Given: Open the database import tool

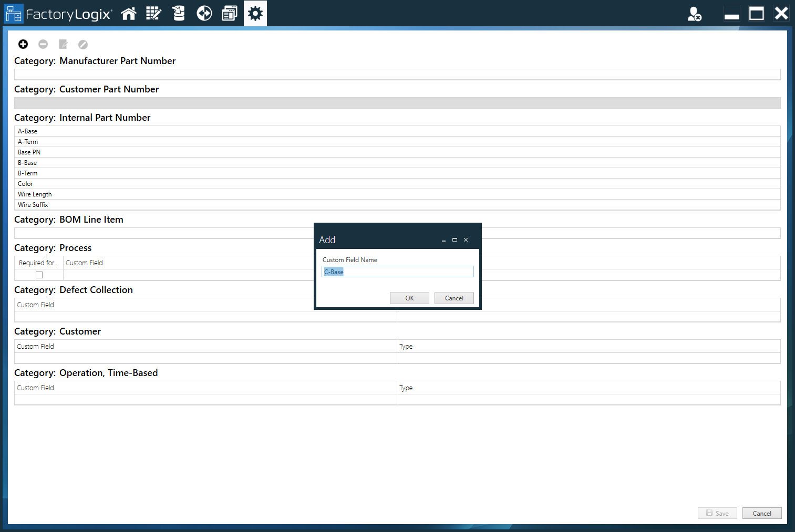Looking at the screenshot, I should (179, 13).
